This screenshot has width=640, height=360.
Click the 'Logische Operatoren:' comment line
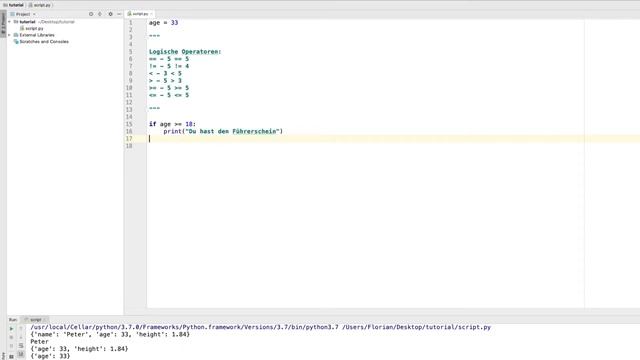point(185,52)
